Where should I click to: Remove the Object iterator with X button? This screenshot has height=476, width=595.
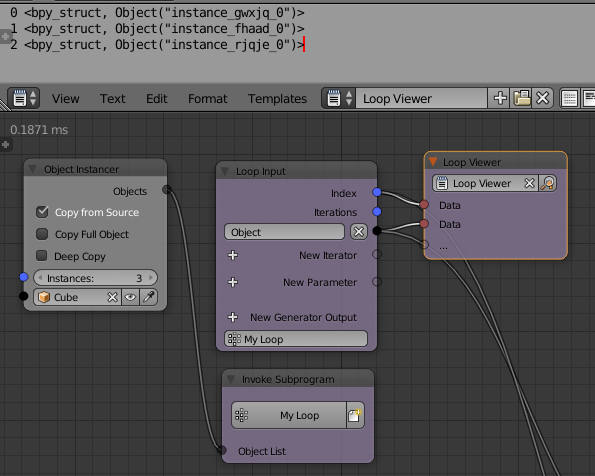point(359,232)
